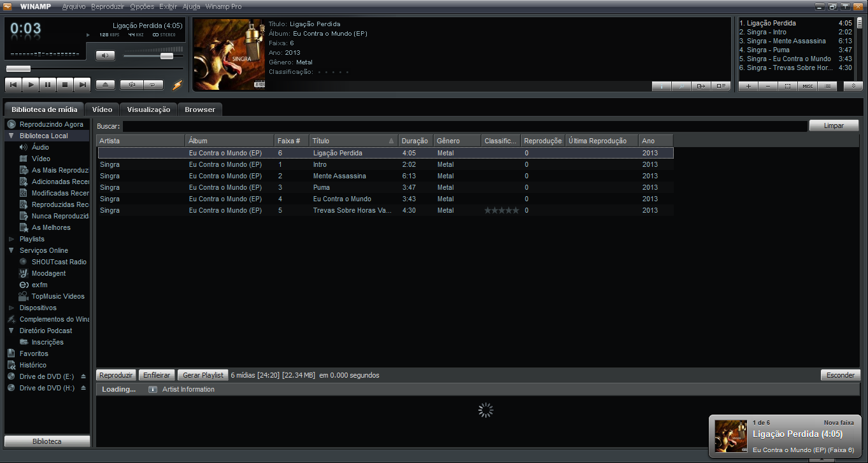Click the eject/open file button
Viewport: 868px width, 463px height.
pyautogui.click(x=105, y=85)
